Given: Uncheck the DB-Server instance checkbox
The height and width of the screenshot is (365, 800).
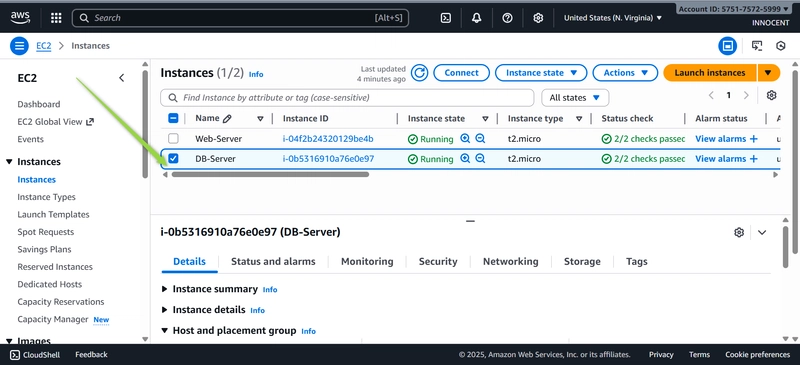Looking at the screenshot, I should point(173,158).
